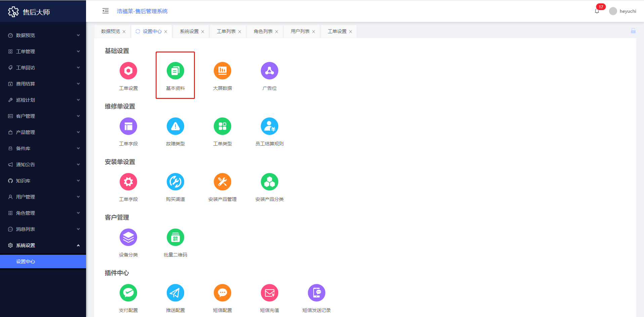
Task: Switch to the 工单列表 tab
Action: coord(226,31)
